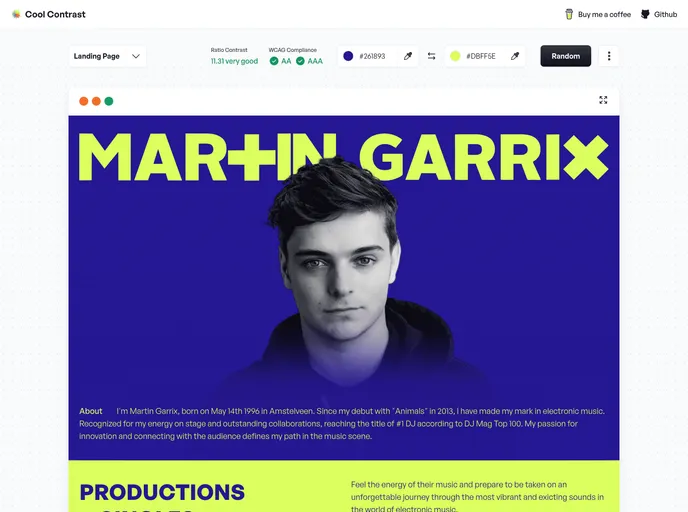Click the coffee cup icon
The height and width of the screenshot is (512, 688).
point(569,14)
